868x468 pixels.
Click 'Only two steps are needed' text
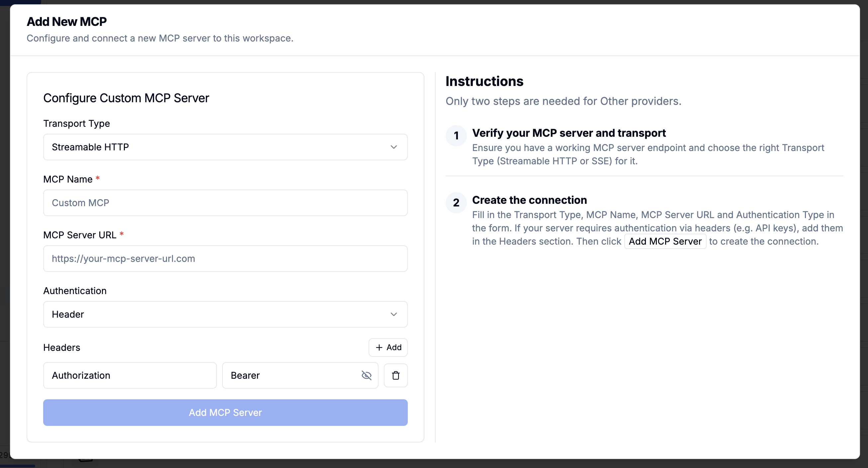pos(564,101)
